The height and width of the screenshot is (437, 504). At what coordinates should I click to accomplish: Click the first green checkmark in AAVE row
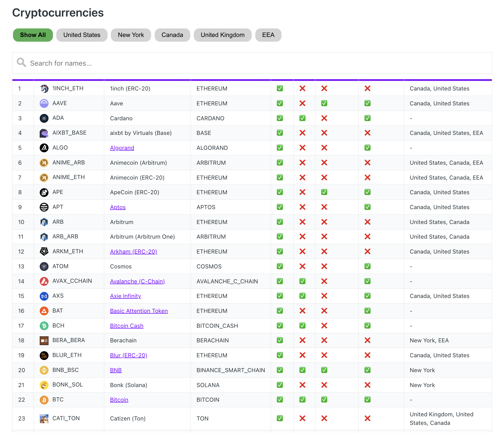(280, 103)
